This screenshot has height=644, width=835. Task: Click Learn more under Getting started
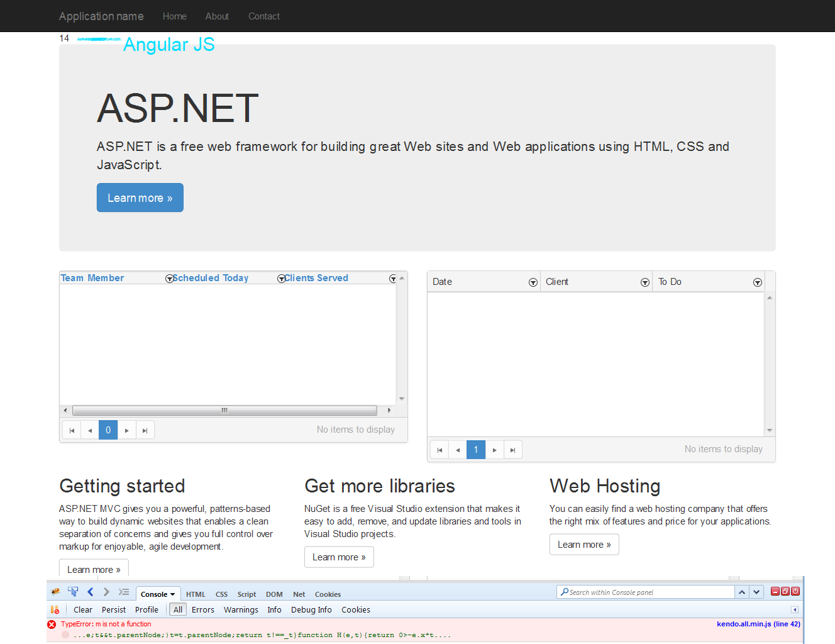pyautogui.click(x=94, y=569)
